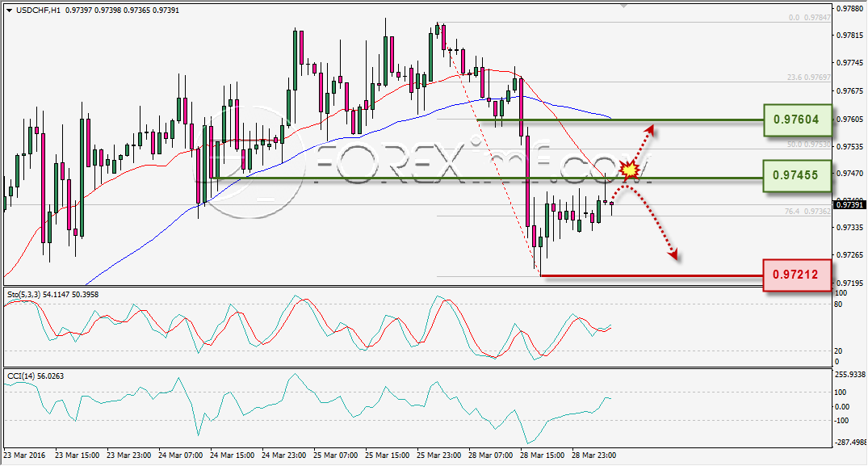
Task: Click time axis label 24 Mar 07:00
Action: [181, 455]
